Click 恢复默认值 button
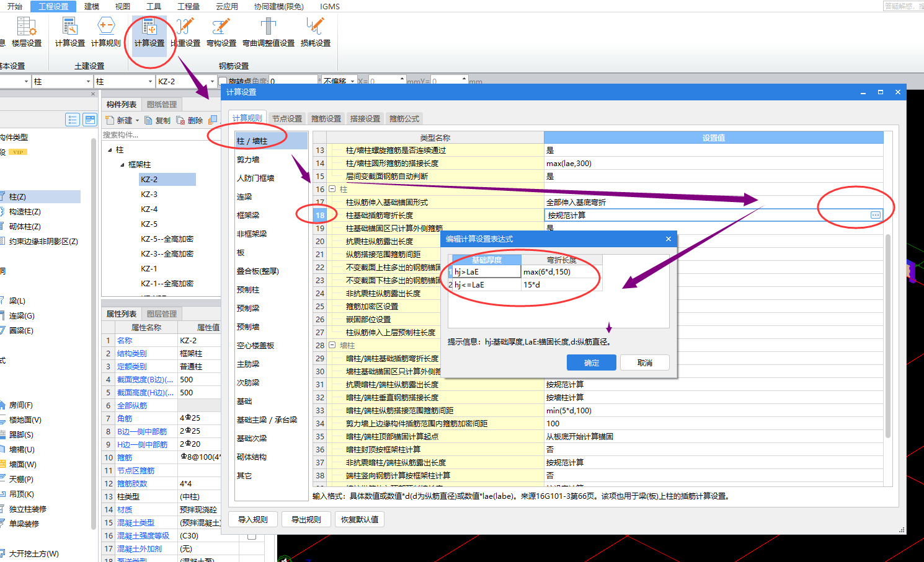The width and height of the screenshot is (924, 562). tap(360, 519)
